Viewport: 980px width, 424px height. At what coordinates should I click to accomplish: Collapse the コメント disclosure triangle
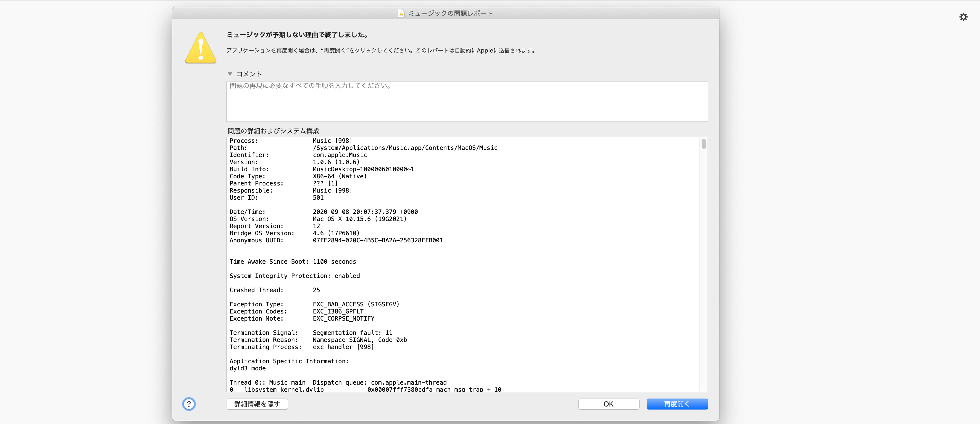(x=230, y=74)
